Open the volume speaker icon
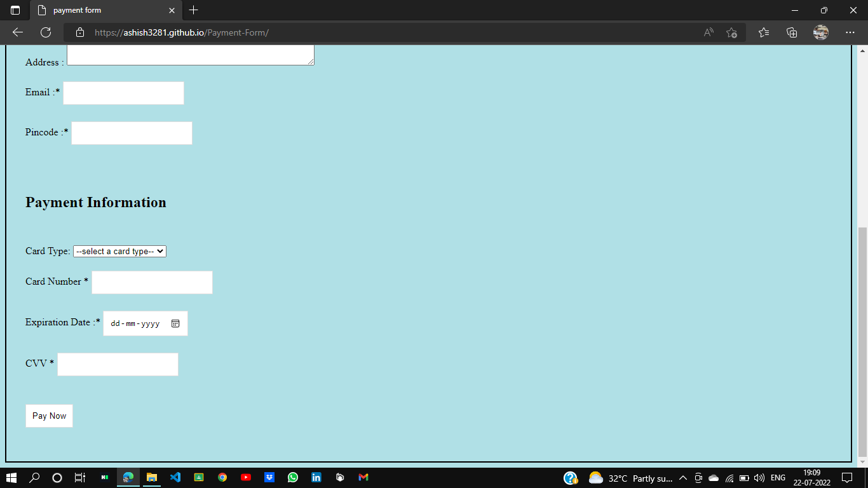This screenshot has height=488, width=868. (759, 478)
